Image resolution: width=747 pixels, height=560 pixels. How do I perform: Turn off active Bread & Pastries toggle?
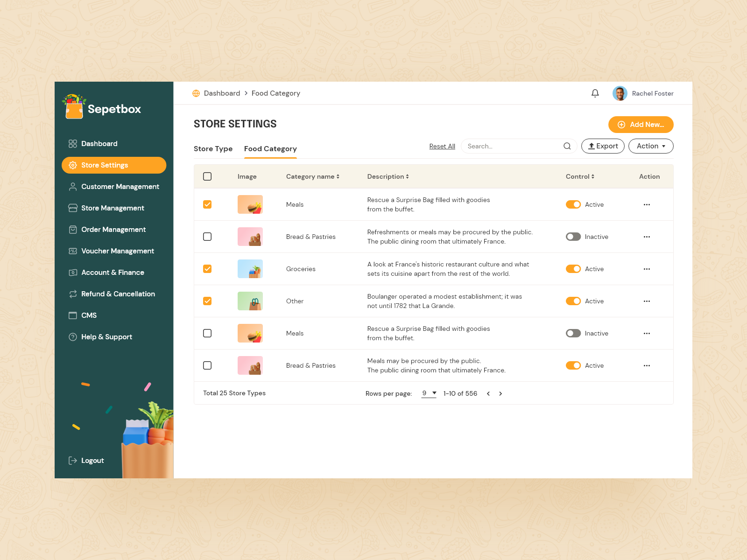pyautogui.click(x=573, y=365)
